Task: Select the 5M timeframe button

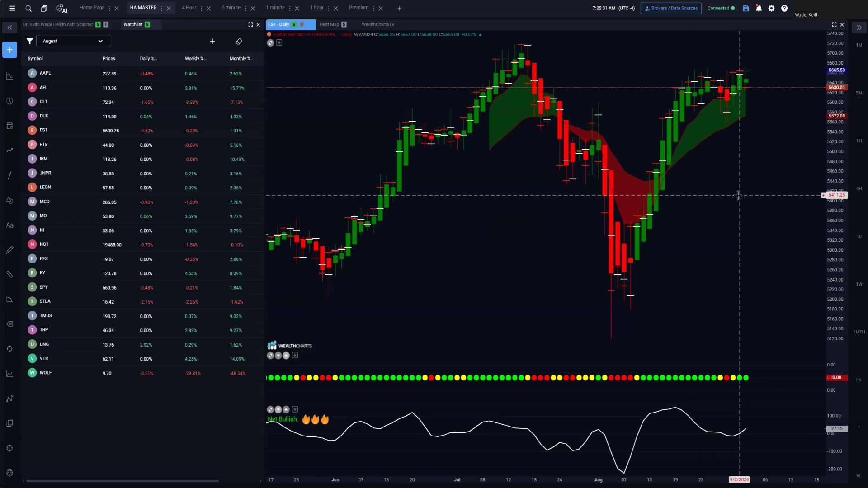Action: (x=859, y=93)
